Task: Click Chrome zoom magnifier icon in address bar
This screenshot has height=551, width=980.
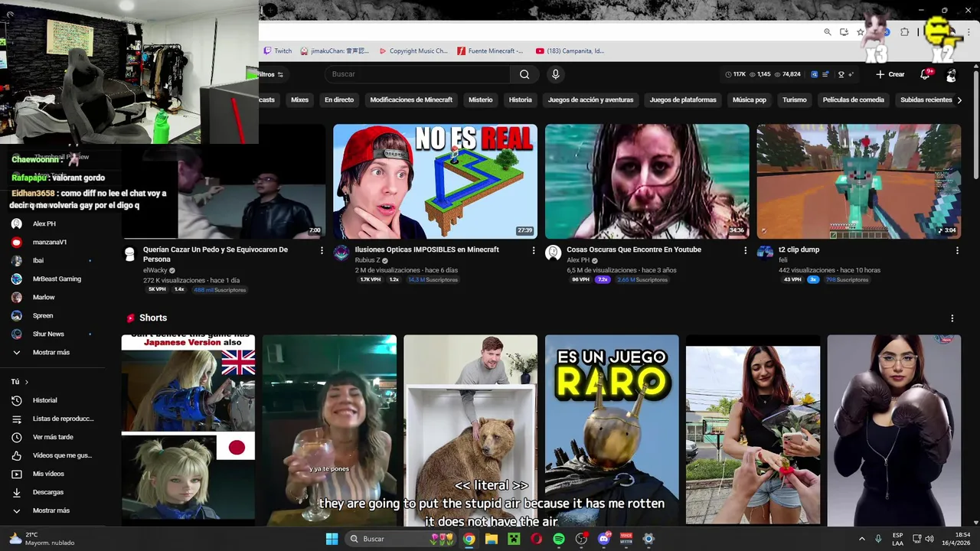Action: pos(828,32)
